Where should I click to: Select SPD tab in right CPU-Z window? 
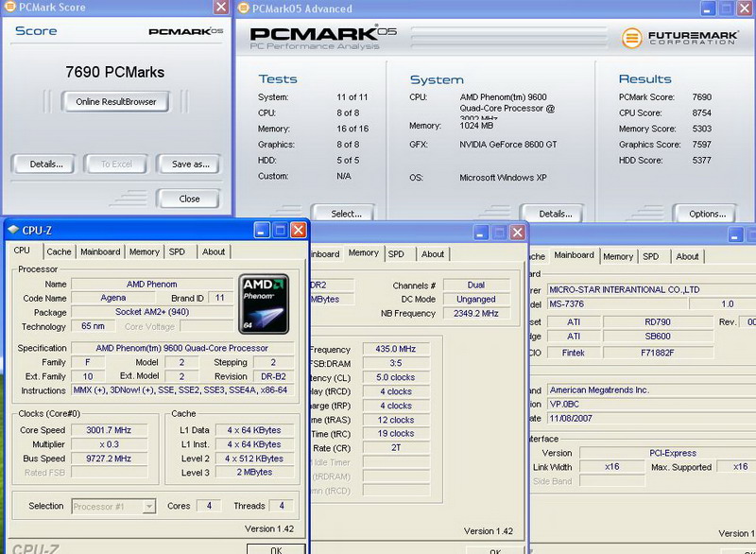(x=650, y=256)
